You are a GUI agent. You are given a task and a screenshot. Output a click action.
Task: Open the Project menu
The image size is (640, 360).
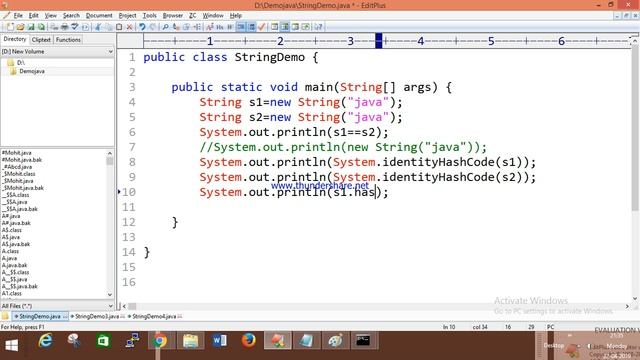click(127, 16)
